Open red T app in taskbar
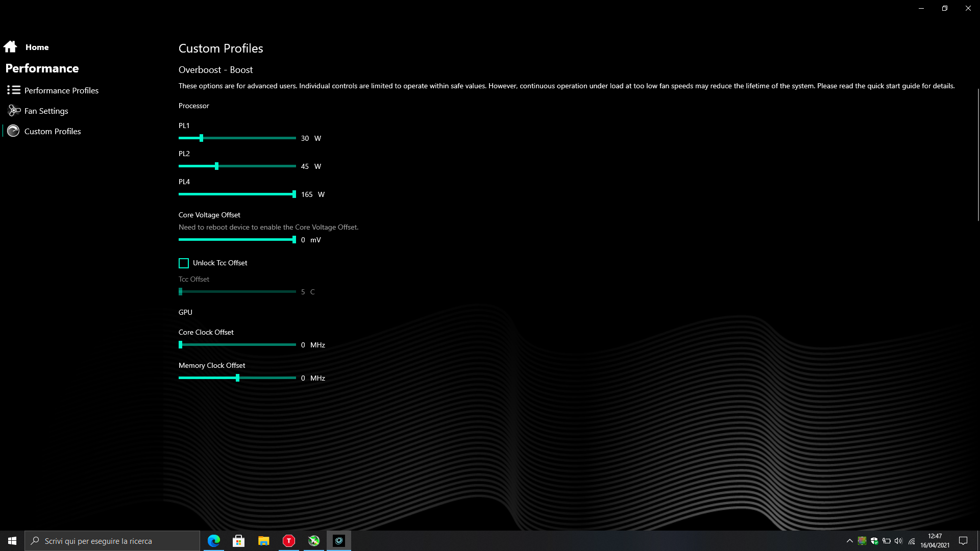The height and width of the screenshot is (551, 980). pyautogui.click(x=288, y=541)
